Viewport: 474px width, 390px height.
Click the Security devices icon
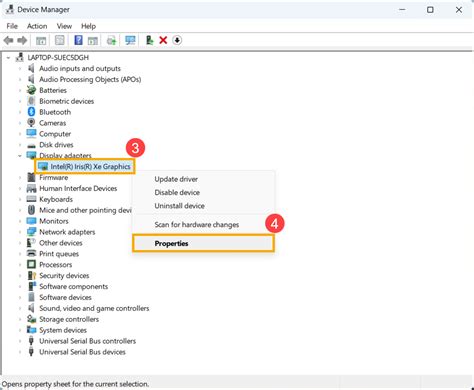tap(31, 275)
